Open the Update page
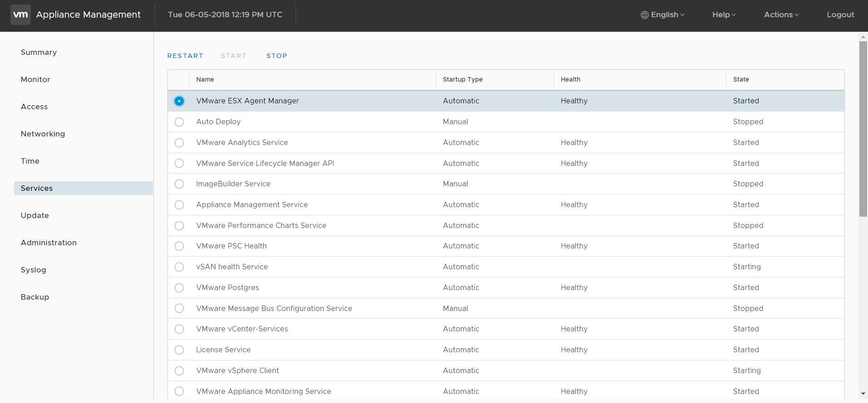This screenshot has height=403, width=868. point(34,215)
